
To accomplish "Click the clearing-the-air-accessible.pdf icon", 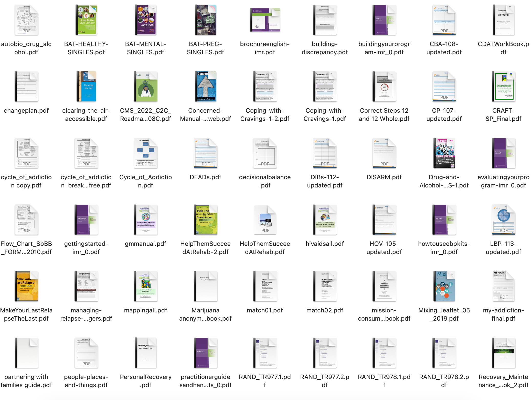I will pos(86,87).
